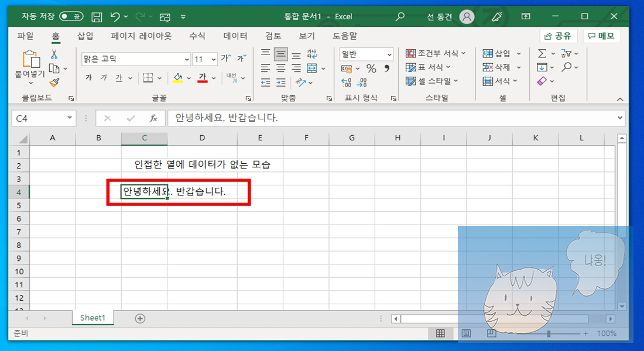Viewport: 644px width, 351px height.
Task: Apply percent style
Action: 371,68
